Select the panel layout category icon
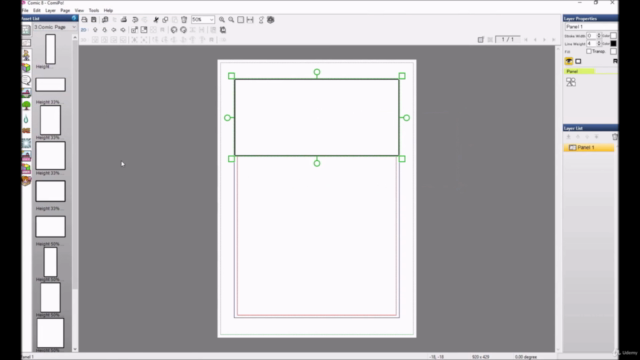This screenshot has width=640, height=360. point(26,30)
